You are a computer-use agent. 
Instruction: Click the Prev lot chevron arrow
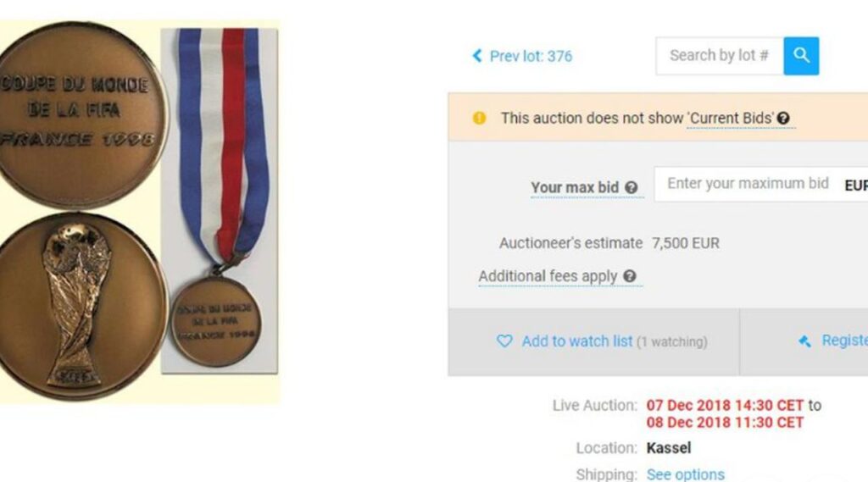pyautogui.click(x=477, y=57)
